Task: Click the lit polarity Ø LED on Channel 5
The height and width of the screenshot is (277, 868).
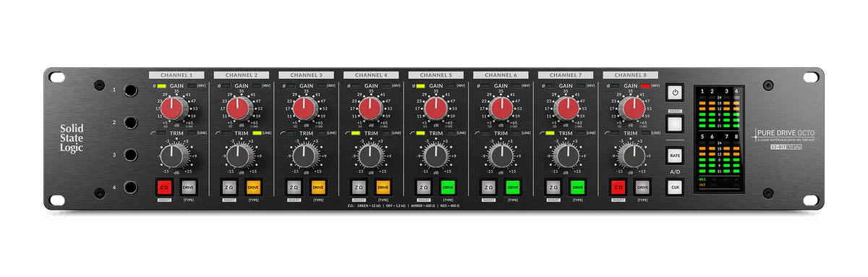Action: click(420, 85)
